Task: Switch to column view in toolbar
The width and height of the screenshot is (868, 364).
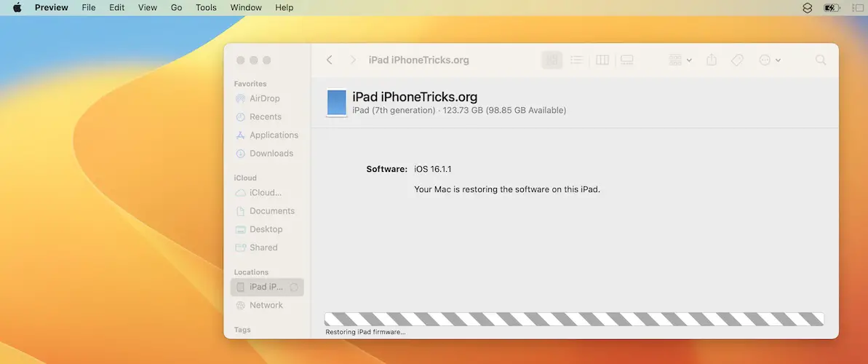Action: click(x=602, y=60)
